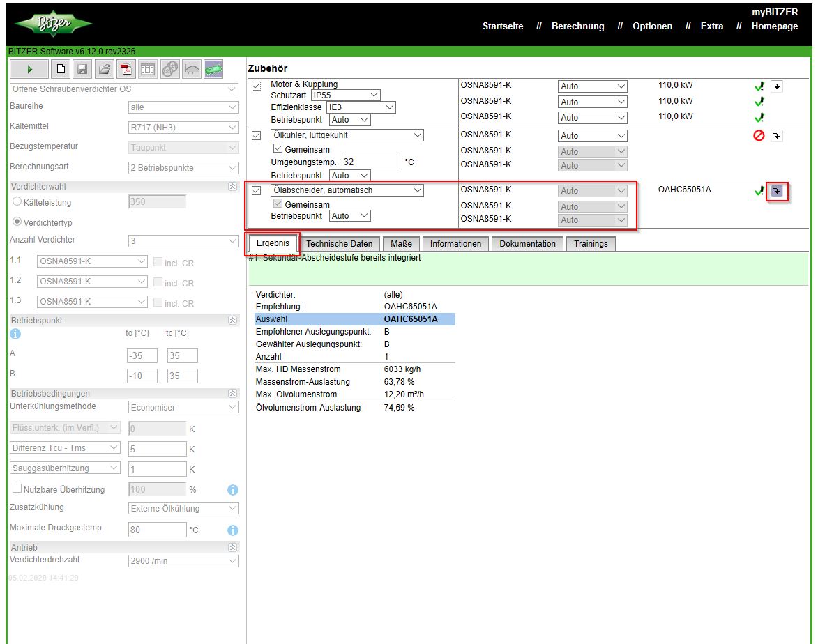Screen dimensions: 818x644
Task: Select the Kälteleistung radio button
Action: (17, 202)
